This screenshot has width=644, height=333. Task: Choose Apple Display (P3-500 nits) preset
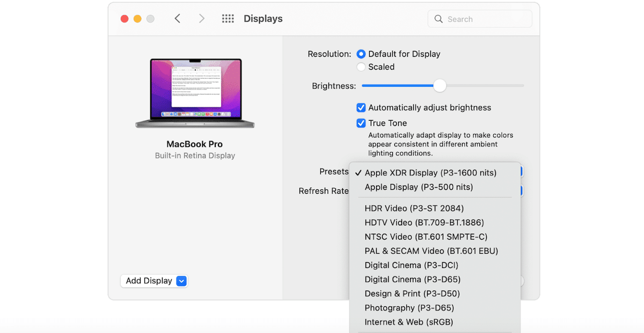point(435,187)
